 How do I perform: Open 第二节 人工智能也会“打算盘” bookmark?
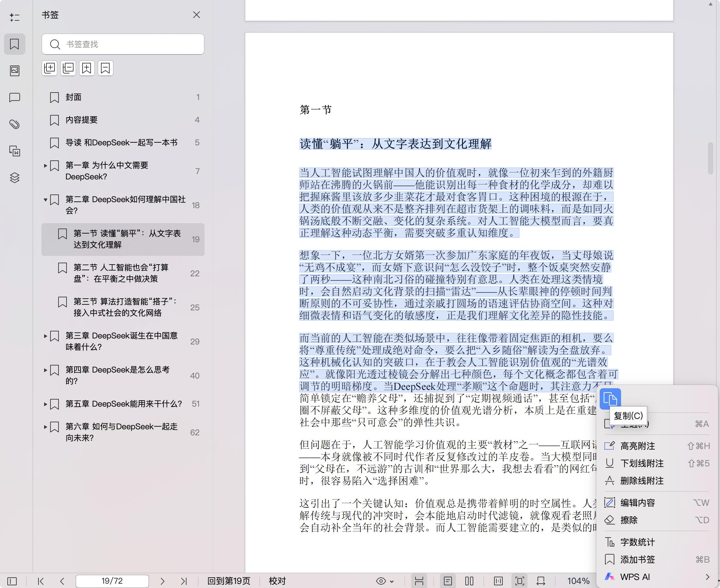123,273
